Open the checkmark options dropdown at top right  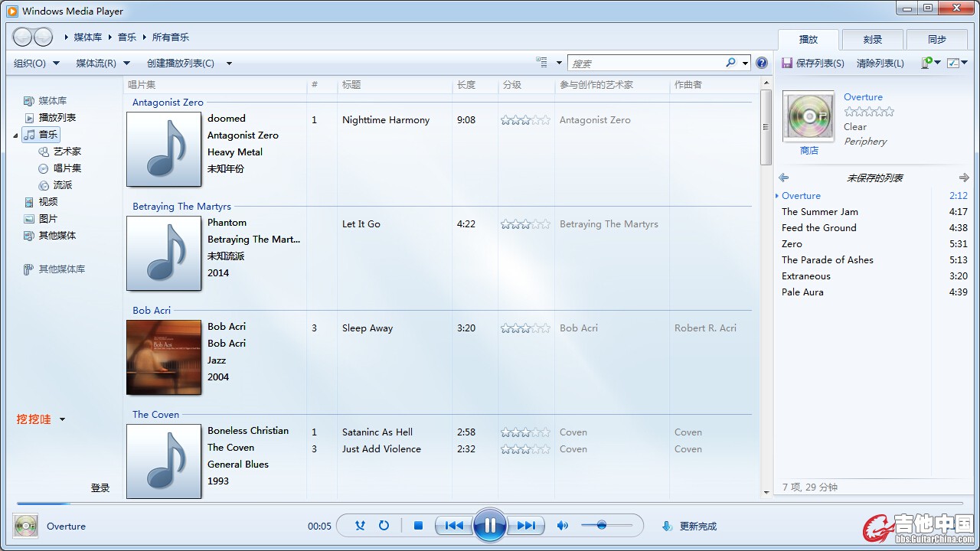point(958,63)
